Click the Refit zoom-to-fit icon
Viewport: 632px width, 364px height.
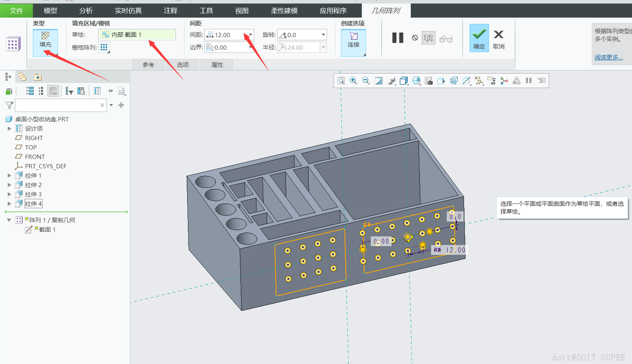(x=341, y=81)
